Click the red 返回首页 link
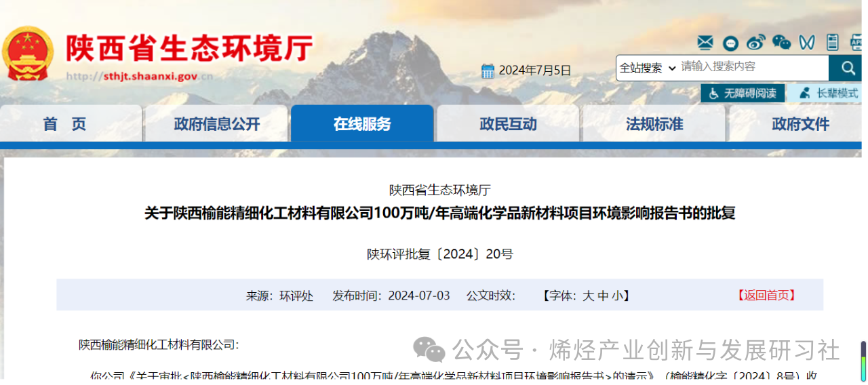868x385 pixels. tap(766, 296)
